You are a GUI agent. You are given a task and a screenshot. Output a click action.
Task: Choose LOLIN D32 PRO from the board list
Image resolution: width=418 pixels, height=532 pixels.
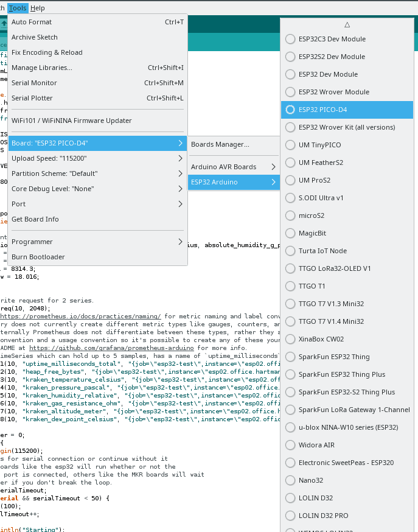coord(347,516)
